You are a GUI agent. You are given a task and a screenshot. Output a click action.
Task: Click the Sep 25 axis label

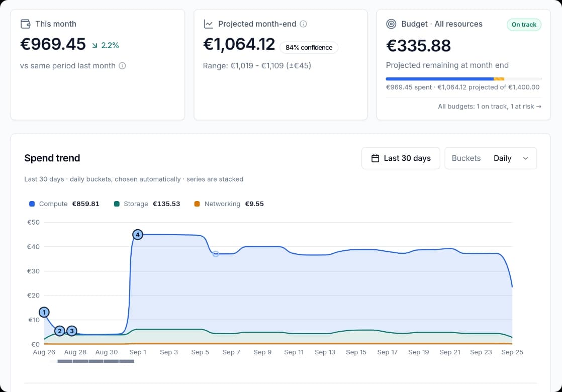[x=512, y=352]
